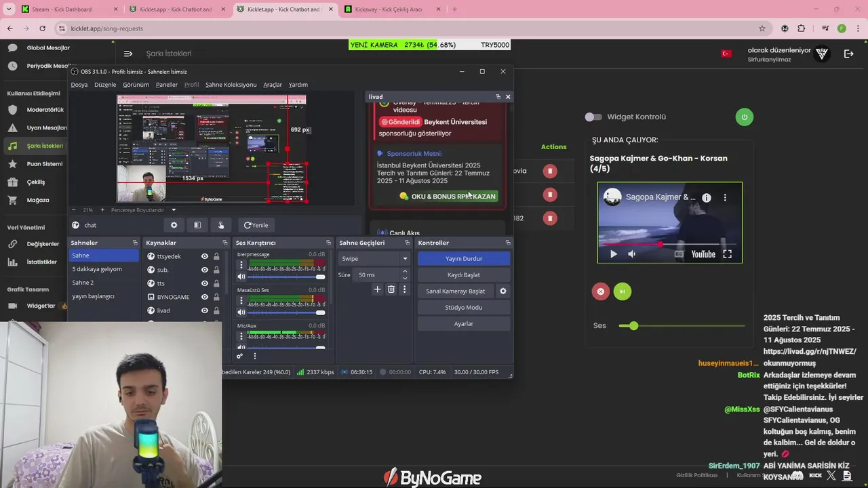This screenshot has width=868, height=488.
Task: Float the livad dock panel
Action: click(x=498, y=97)
